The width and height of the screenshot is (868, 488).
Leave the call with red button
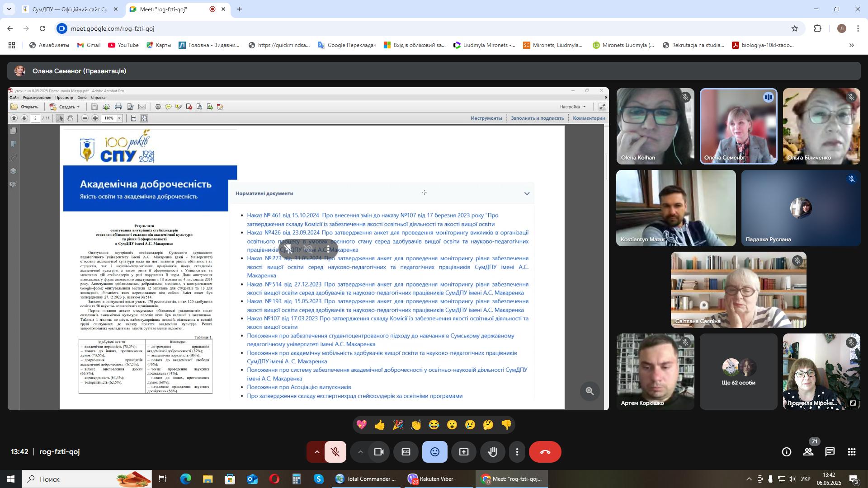[545, 452]
